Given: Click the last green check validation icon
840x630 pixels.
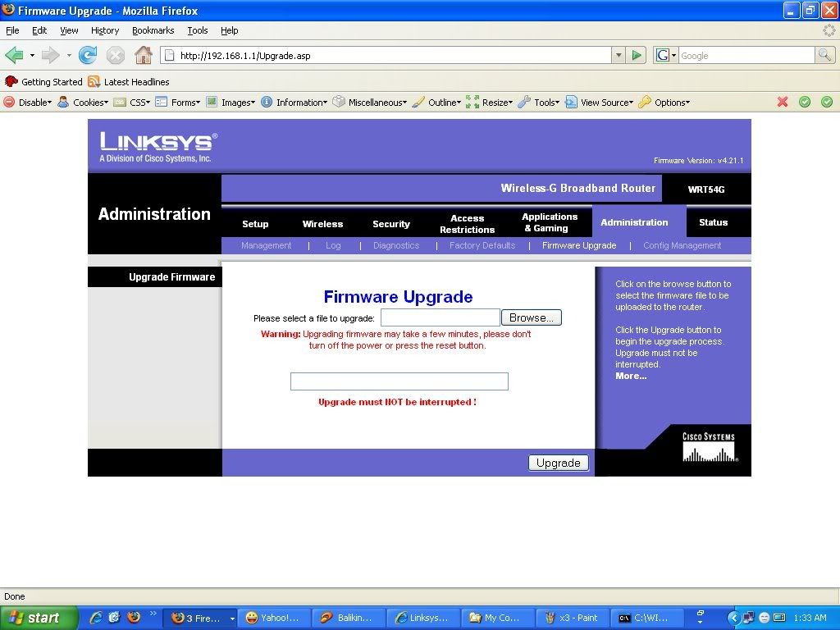Looking at the screenshot, I should click(827, 102).
